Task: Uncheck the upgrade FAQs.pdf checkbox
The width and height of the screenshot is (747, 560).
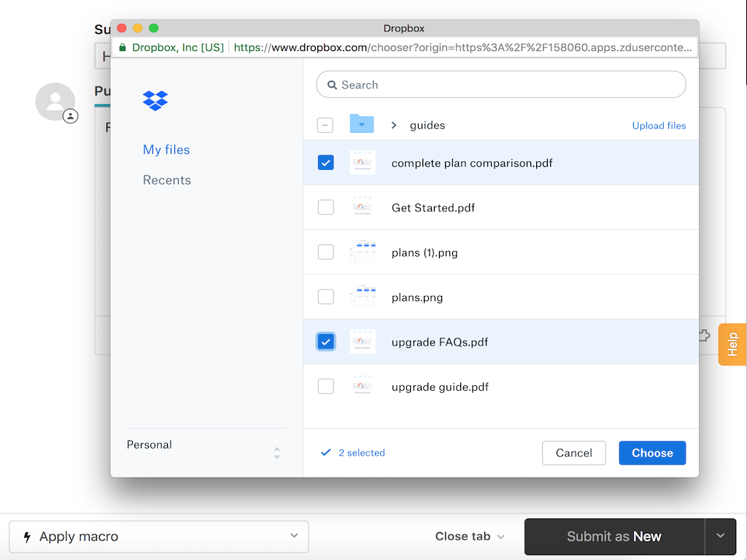Action: pyautogui.click(x=326, y=341)
